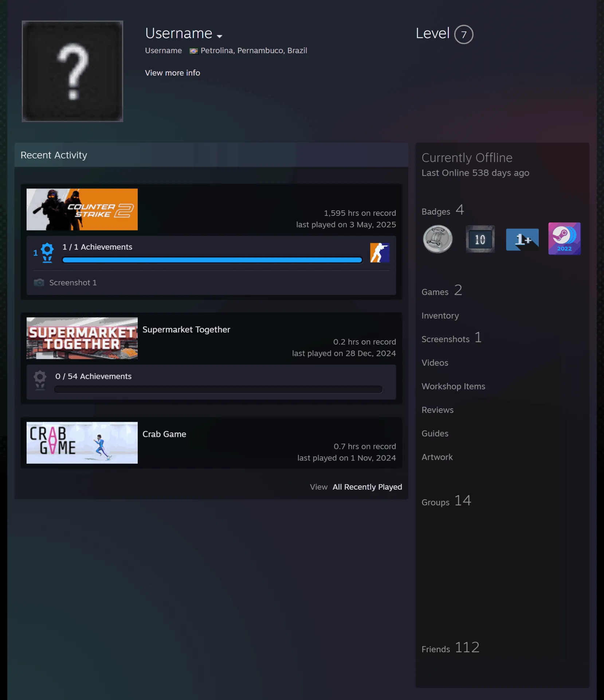This screenshot has width=604, height=700.
Task: Open the CS2 achievement icon thumbnail
Action: pos(380,253)
